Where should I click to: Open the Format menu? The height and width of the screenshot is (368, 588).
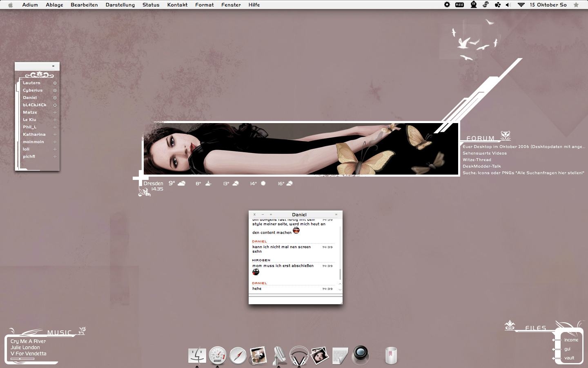[x=204, y=5]
